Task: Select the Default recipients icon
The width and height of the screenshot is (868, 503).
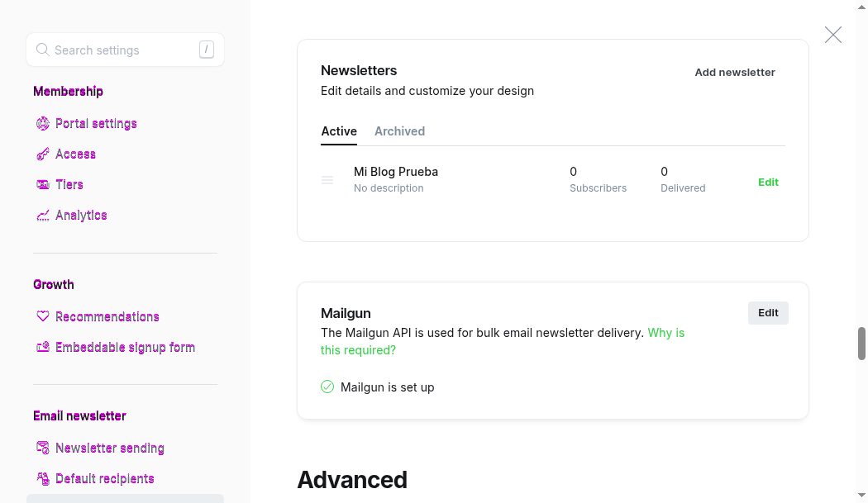Action: pos(43,478)
